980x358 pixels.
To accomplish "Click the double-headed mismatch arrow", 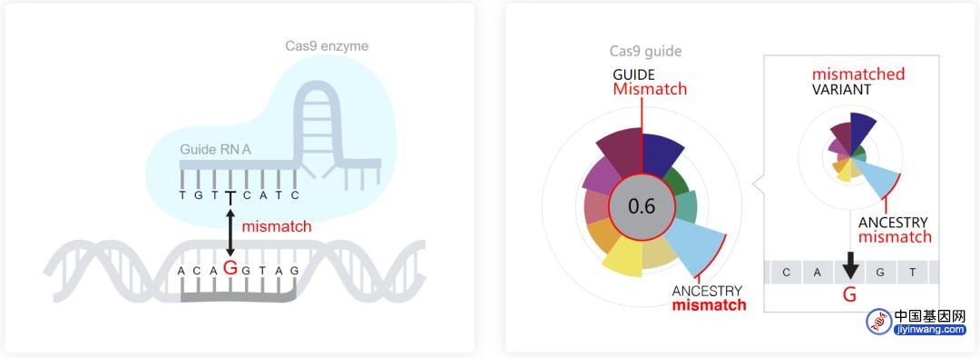I will point(230,233).
